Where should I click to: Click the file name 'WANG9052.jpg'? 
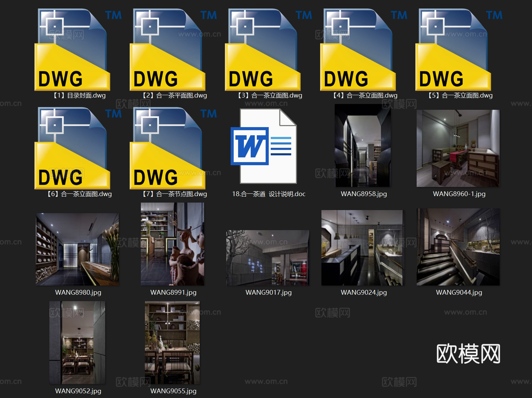(78, 391)
